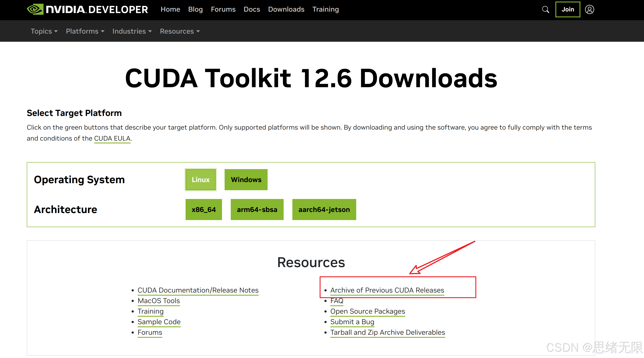Go to Downloads in top menu
The width and height of the screenshot is (644, 358).
point(286,9)
